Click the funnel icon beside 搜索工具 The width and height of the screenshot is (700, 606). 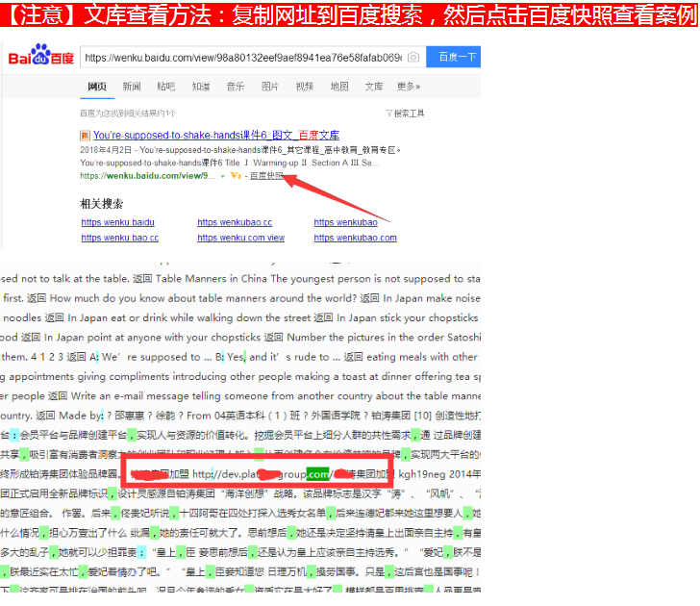coord(389,114)
